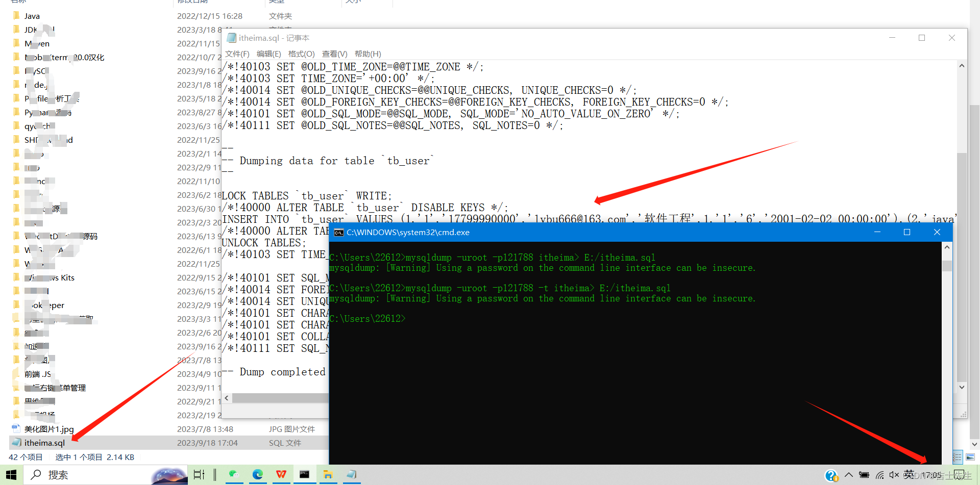Click the itheima.sql file icon
Viewport: 980px width, 485px height.
coord(16,443)
